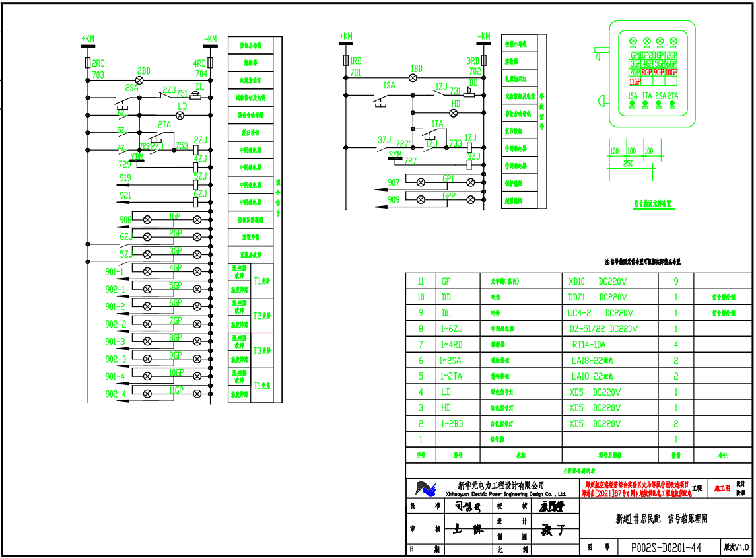756x558 pixels.
Task: Pick the 2RD fuse symbol
Action: [x=88, y=63]
